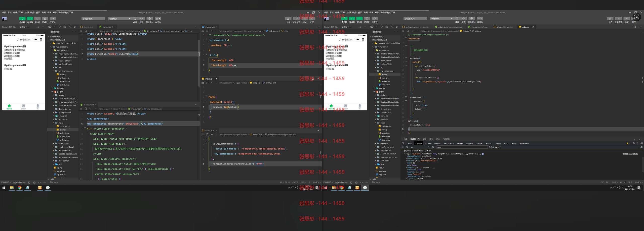Screen dimensions: 644x231
Task: Click the clear console icon
Action: (407, 147)
